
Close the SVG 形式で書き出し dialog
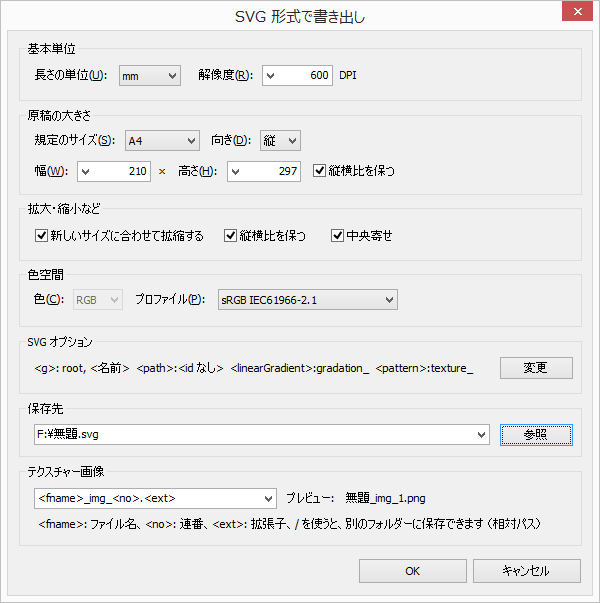tap(577, 12)
